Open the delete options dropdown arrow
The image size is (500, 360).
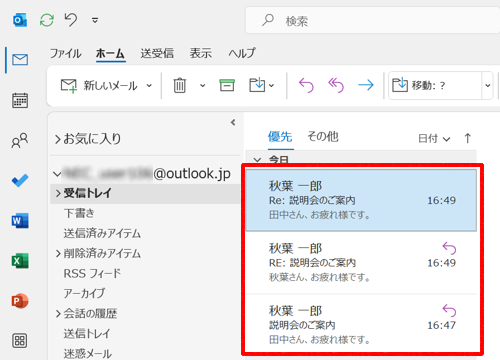[x=202, y=86]
